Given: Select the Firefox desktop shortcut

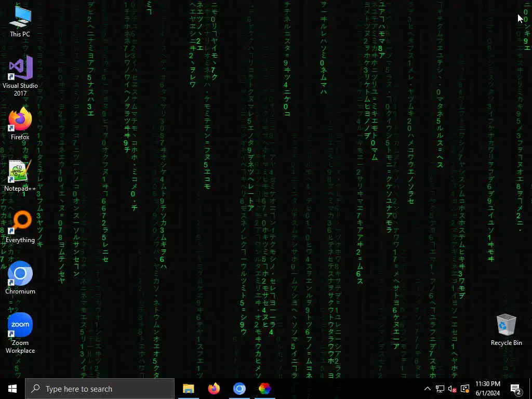Looking at the screenshot, I should pos(20,124).
